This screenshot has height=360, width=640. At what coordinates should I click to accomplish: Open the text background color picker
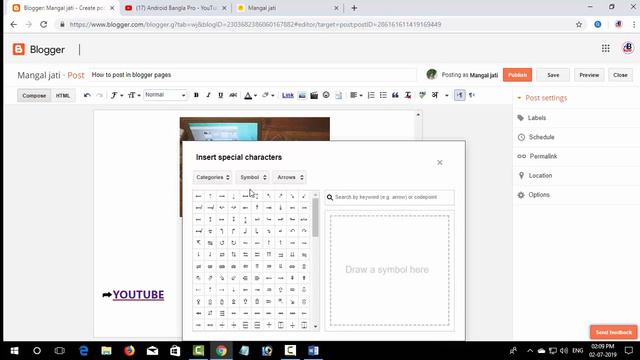268,95
